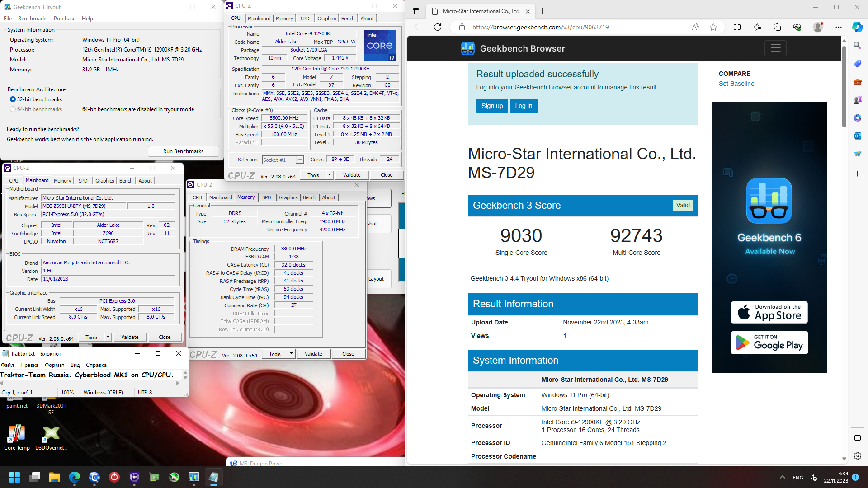Open Help menu in Geekbench 3
The image size is (868, 488).
pos(87,19)
